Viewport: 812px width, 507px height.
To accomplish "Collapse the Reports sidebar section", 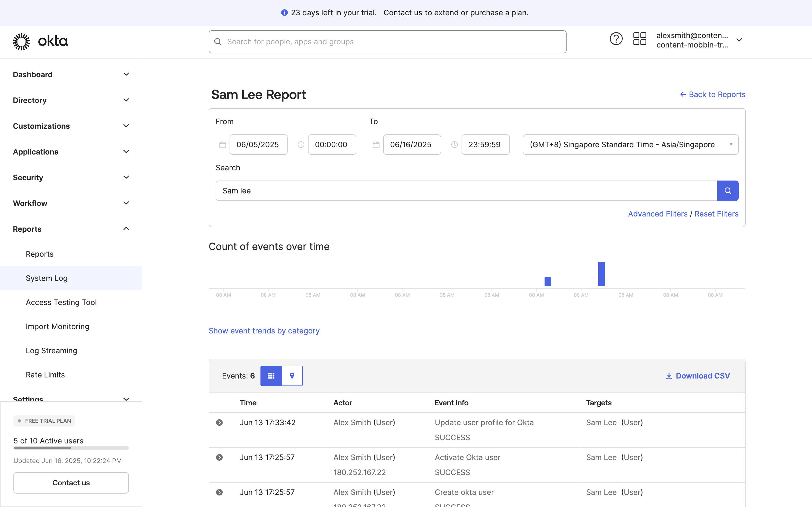I will pyautogui.click(x=71, y=229).
